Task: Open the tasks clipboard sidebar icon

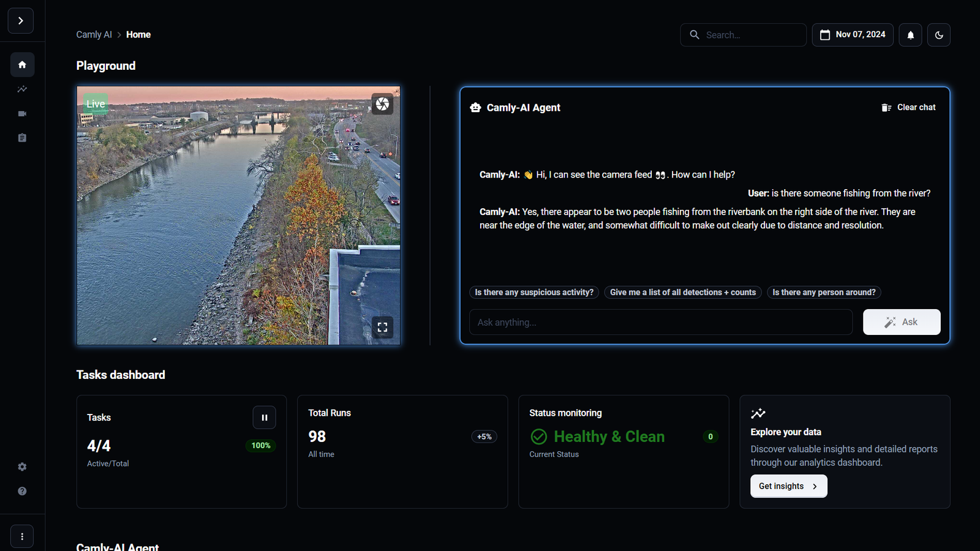Action: point(22,138)
